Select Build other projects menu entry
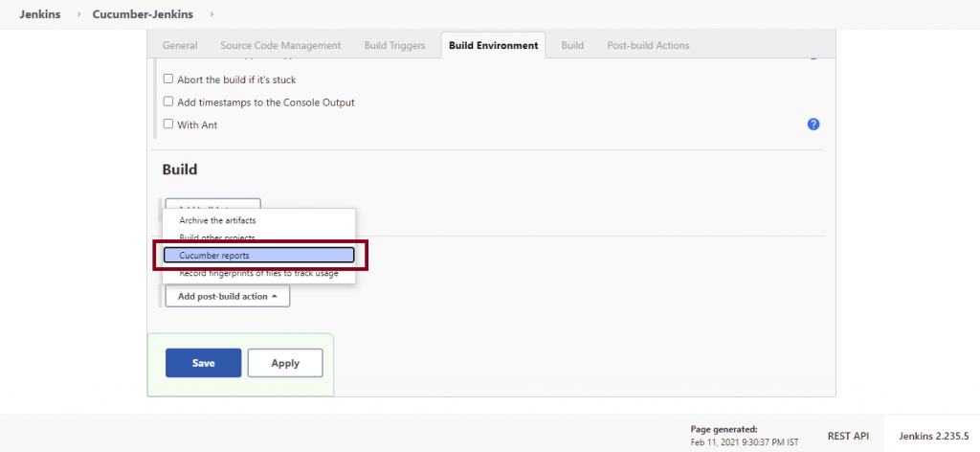The image size is (980, 452). pyautogui.click(x=258, y=237)
